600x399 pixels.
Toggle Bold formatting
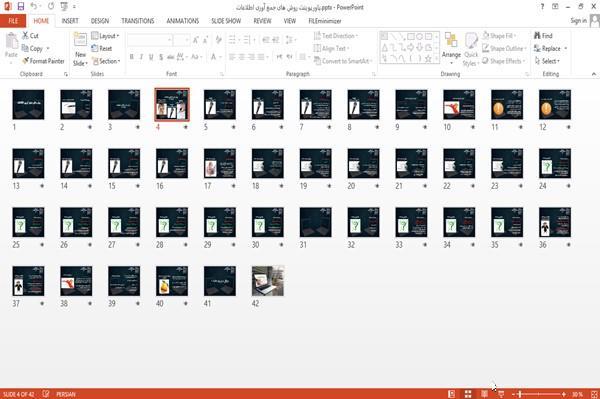pos(132,57)
